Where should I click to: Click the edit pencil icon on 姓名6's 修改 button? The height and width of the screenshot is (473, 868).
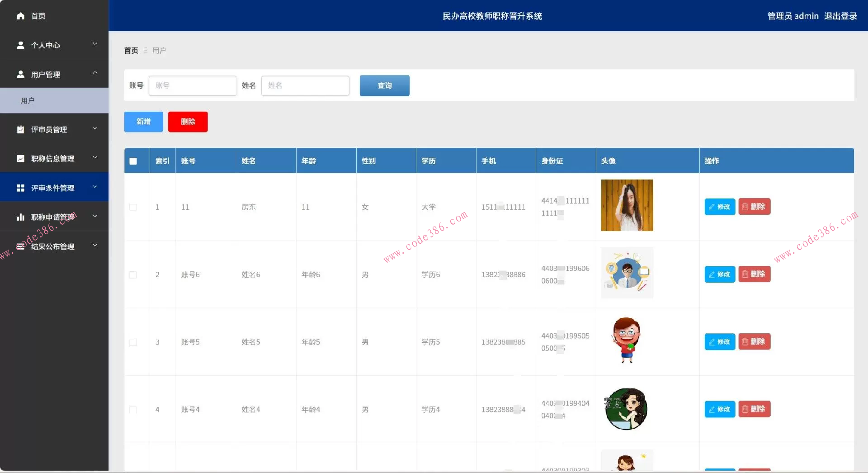pos(712,274)
